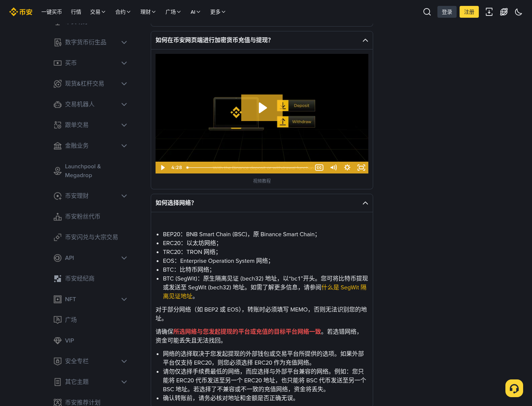
Task: Mute the video volume
Action: 334,168
